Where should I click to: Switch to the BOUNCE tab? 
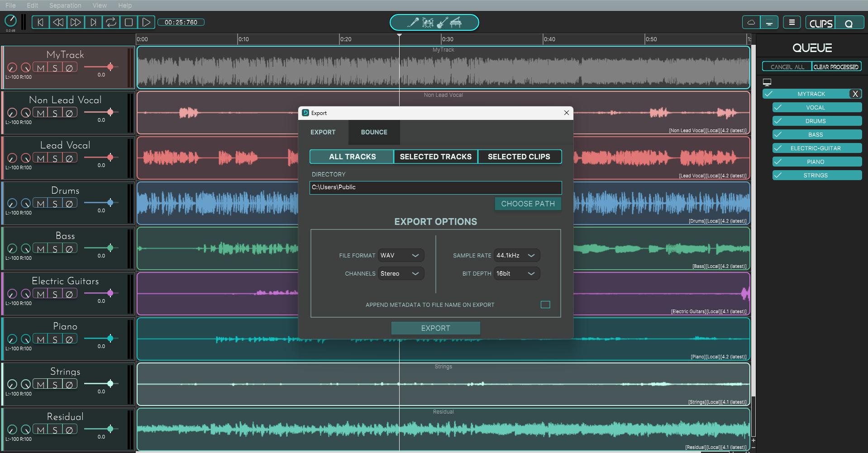[374, 132]
